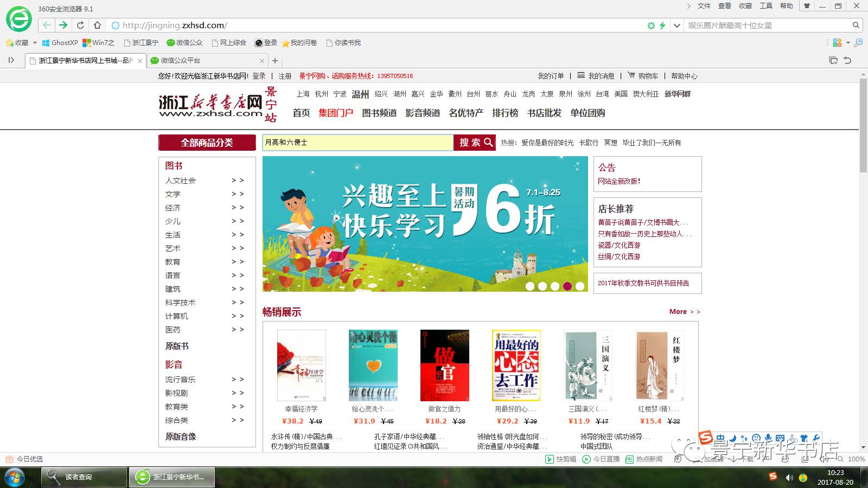Select the fourth red carousel dot
Screen dimensions: 868x488
pos(567,286)
